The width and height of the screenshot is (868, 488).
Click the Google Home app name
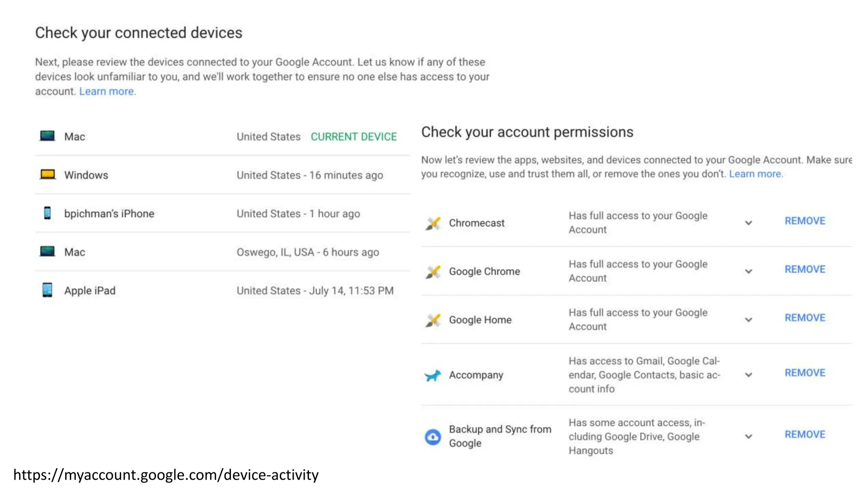coord(480,320)
